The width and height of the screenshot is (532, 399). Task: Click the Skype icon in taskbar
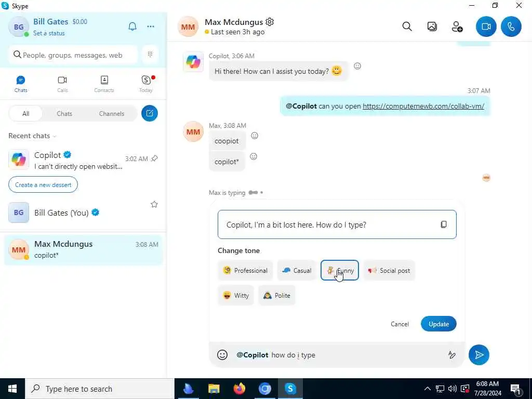pyautogui.click(x=290, y=389)
